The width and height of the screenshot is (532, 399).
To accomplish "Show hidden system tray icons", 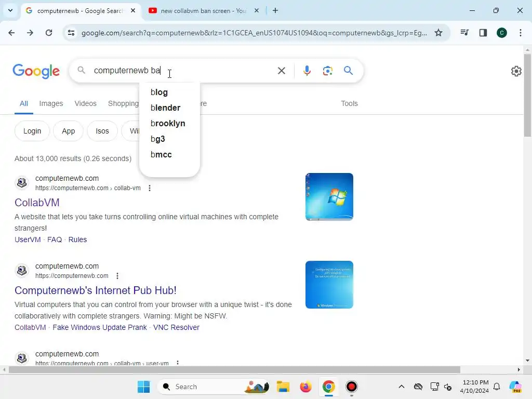I will point(402,387).
